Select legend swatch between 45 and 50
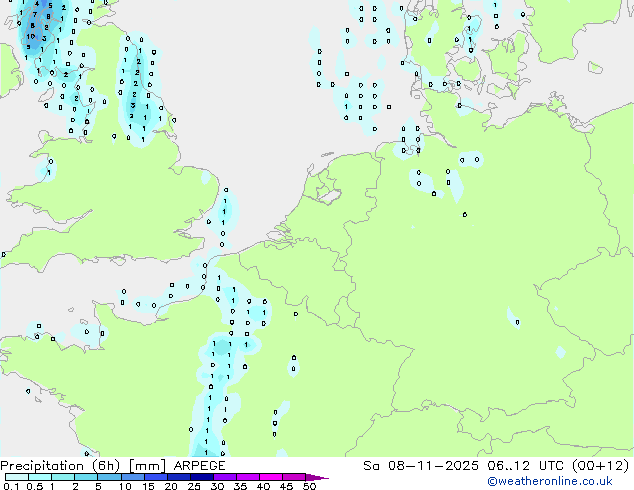 click(294, 477)
